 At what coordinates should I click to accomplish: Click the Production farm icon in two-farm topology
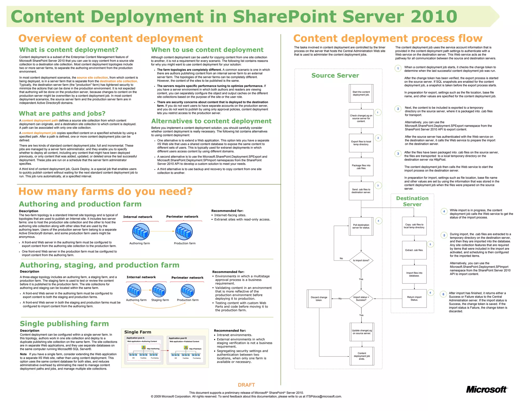coord(184,232)
